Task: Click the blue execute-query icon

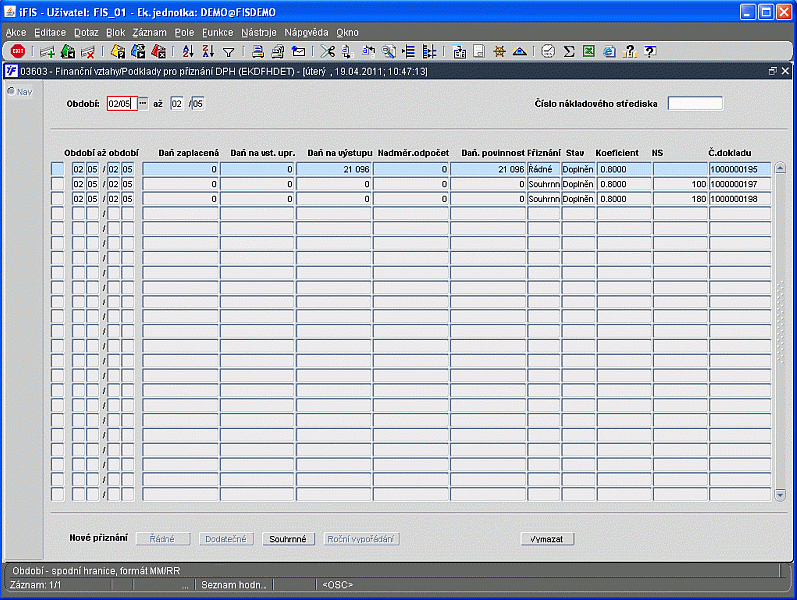Action: 138,51
